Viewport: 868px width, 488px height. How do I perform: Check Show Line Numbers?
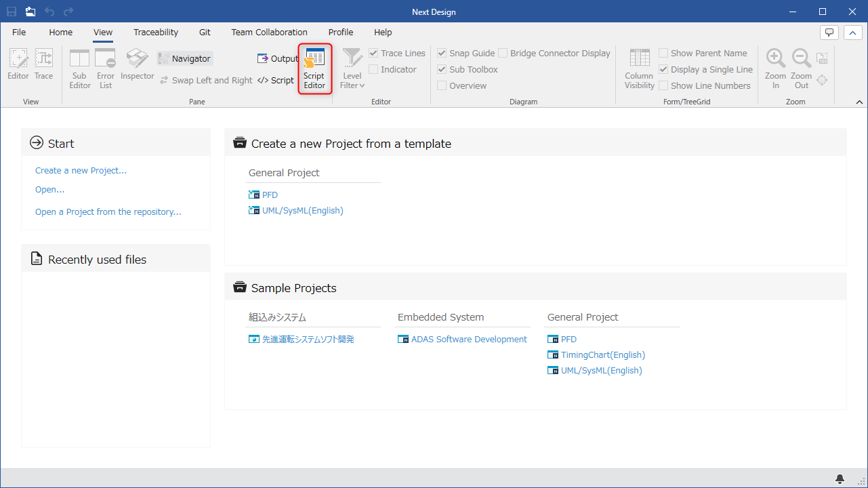pyautogui.click(x=705, y=85)
